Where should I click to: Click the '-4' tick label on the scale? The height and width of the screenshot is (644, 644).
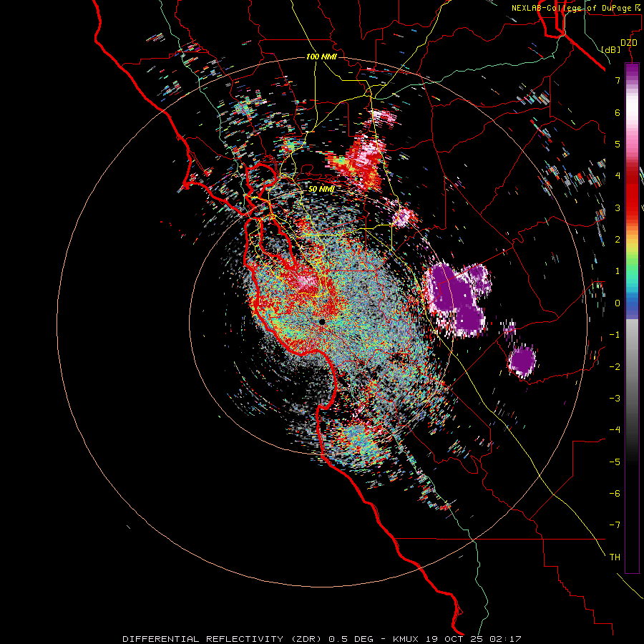(615, 429)
